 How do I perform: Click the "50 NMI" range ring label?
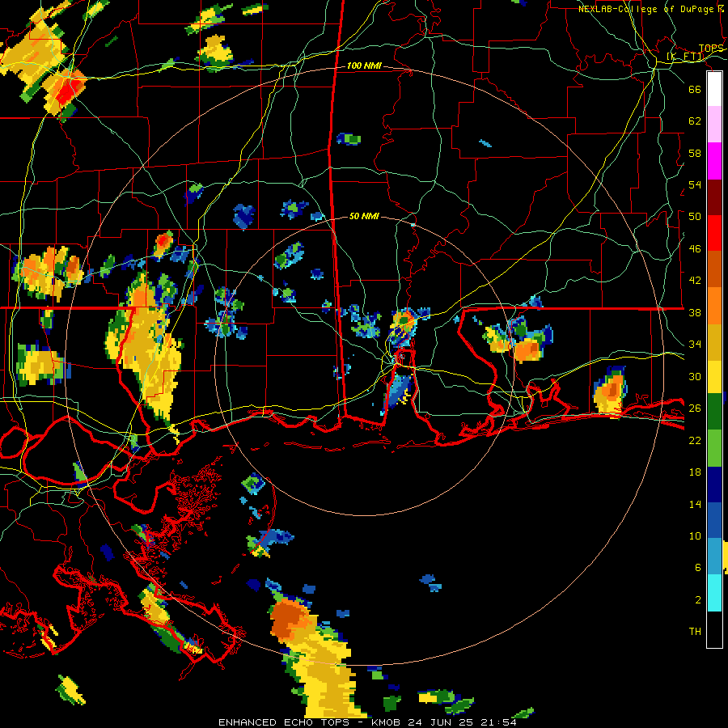(x=364, y=216)
